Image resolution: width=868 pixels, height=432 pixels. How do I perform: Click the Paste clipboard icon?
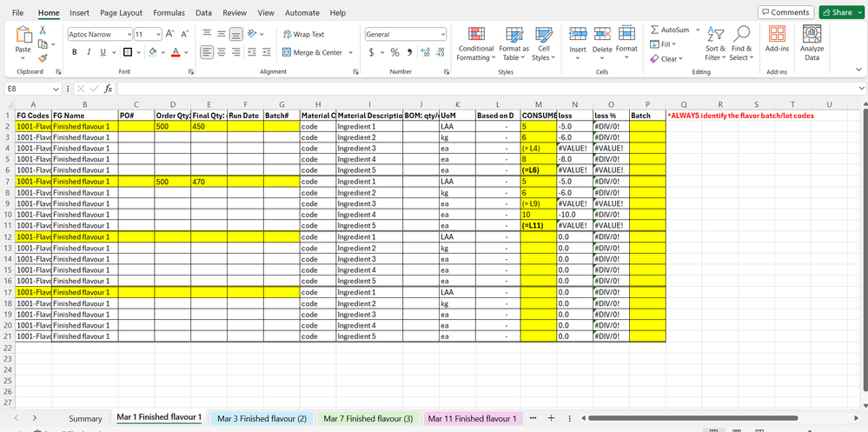click(23, 35)
